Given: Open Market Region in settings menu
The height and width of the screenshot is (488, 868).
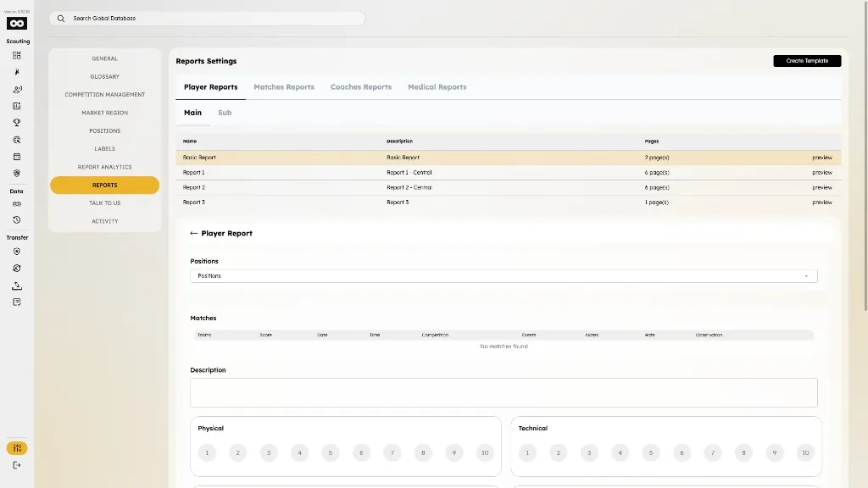Looking at the screenshot, I should (x=104, y=113).
